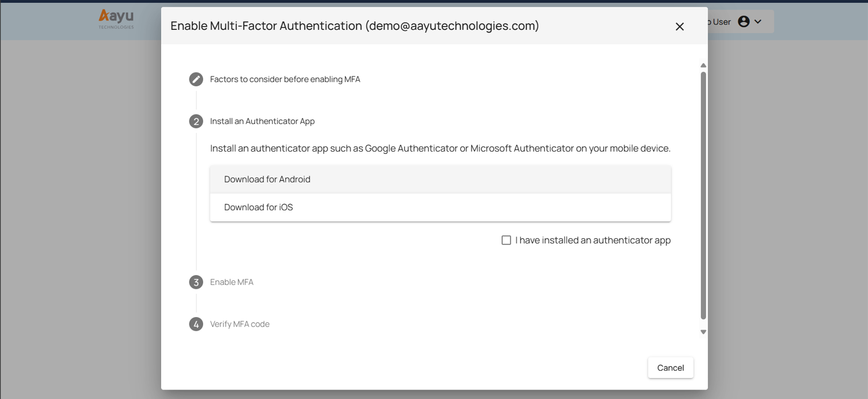Open the user account avatar icon
The image size is (868, 399).
(x=743, y=22)
